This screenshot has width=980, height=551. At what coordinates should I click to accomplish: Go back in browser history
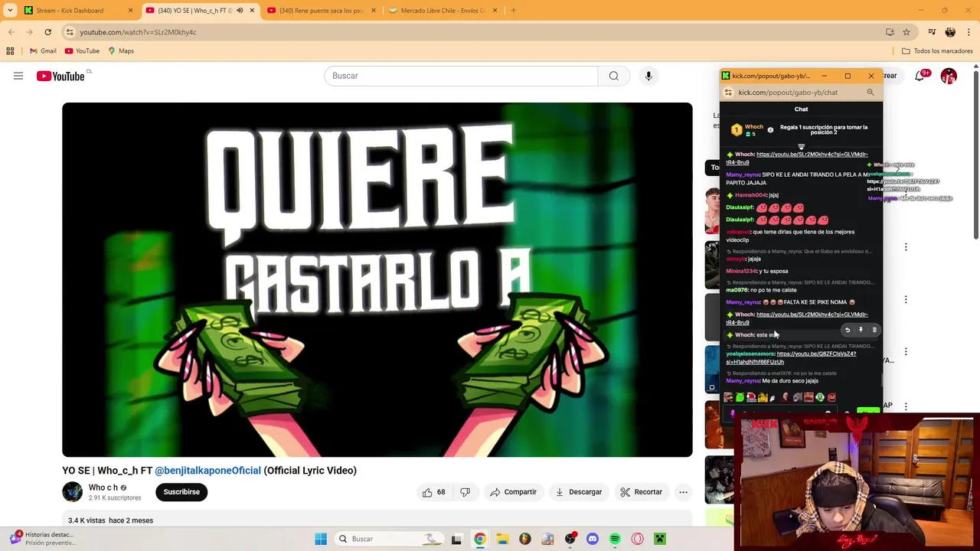pos(11,32)
